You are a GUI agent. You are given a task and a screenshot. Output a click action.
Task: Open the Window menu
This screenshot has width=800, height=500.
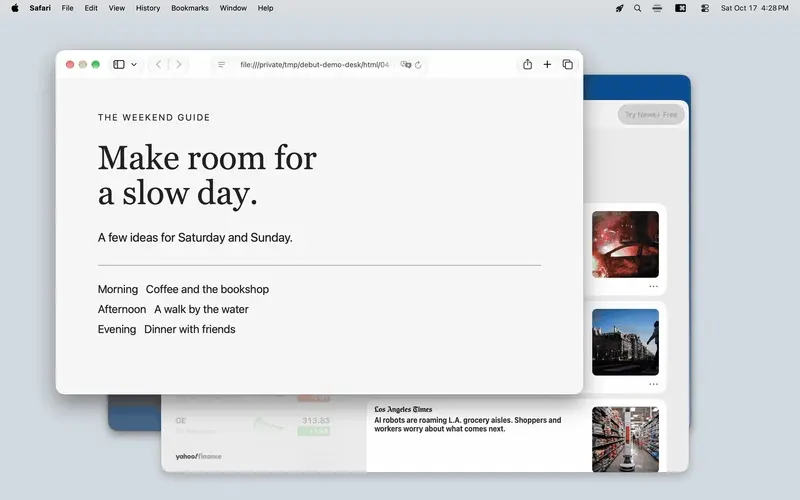(233, 8)
